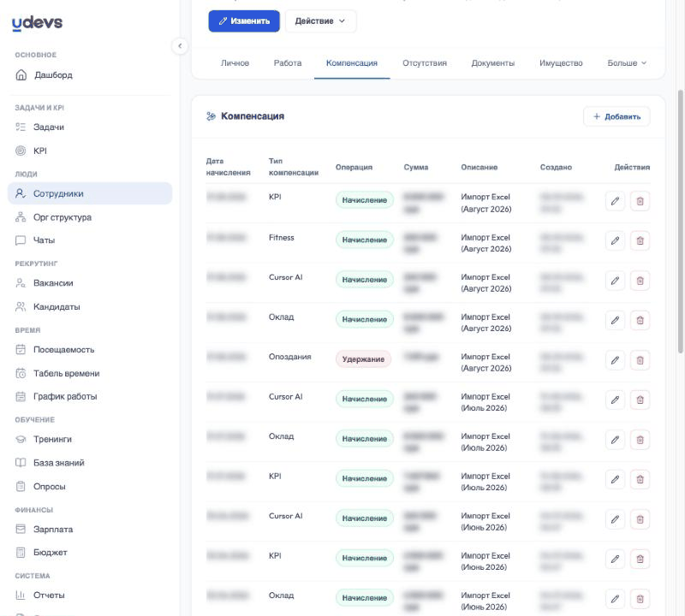Click the Fitness compensation type cell
Screen dimensions: 685x616
coord(282,238)
